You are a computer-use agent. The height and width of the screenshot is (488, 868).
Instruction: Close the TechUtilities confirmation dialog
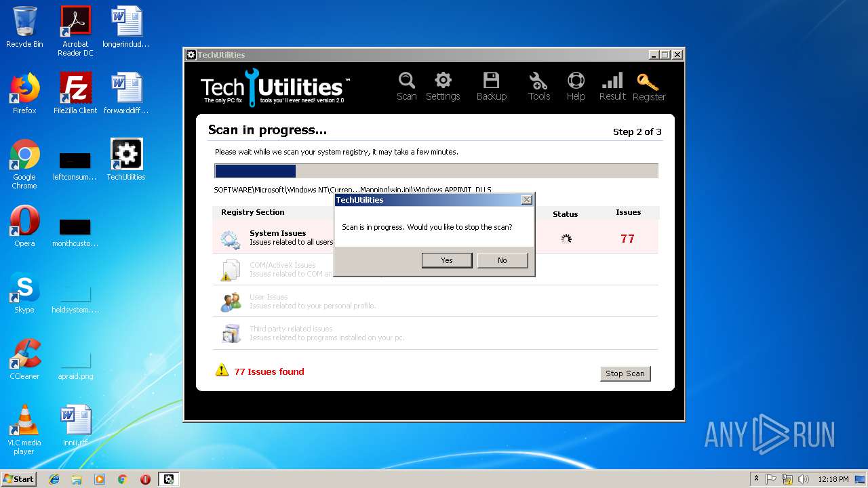[x=526, y=200]
